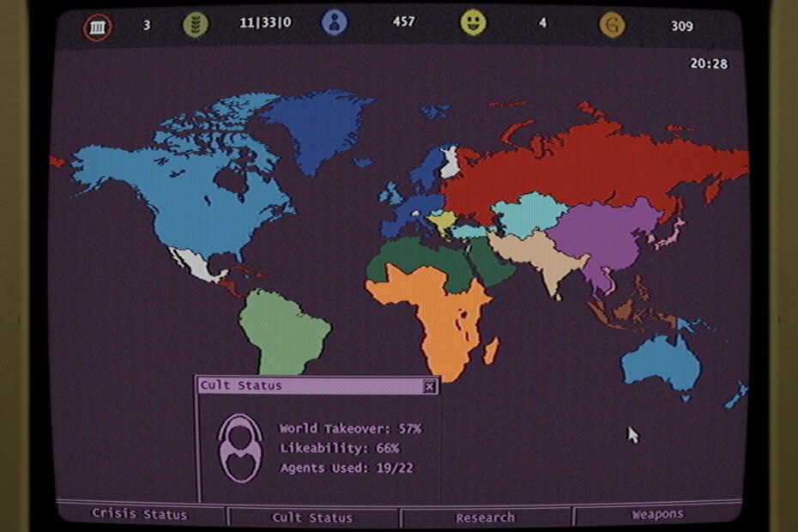Click the cult emblem in Cult Status window

[x=239, y=448]
